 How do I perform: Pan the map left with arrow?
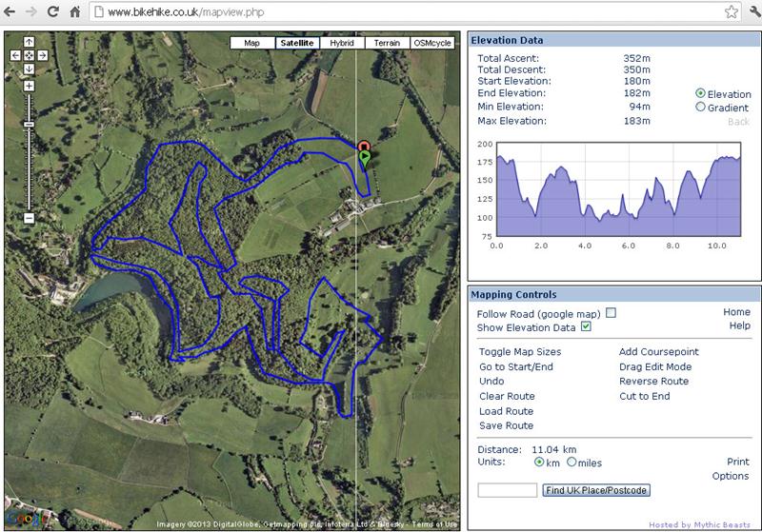point(15,55)
